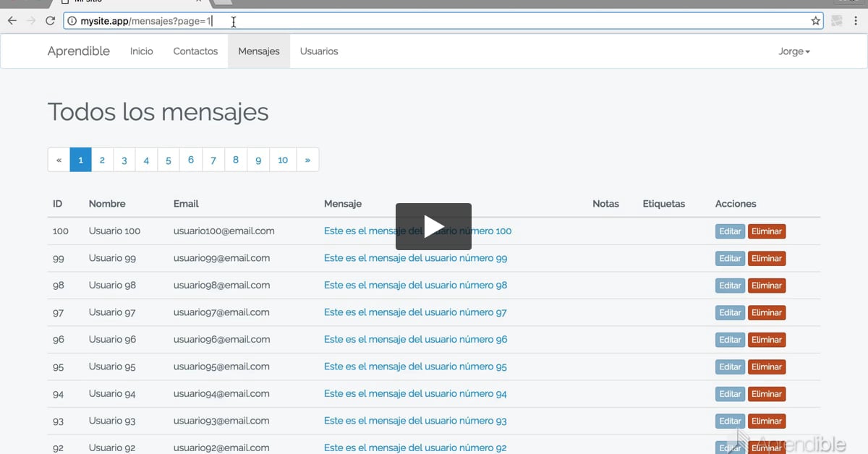Go to pagination page 4
868x454 pixels.
pos(146,160)
